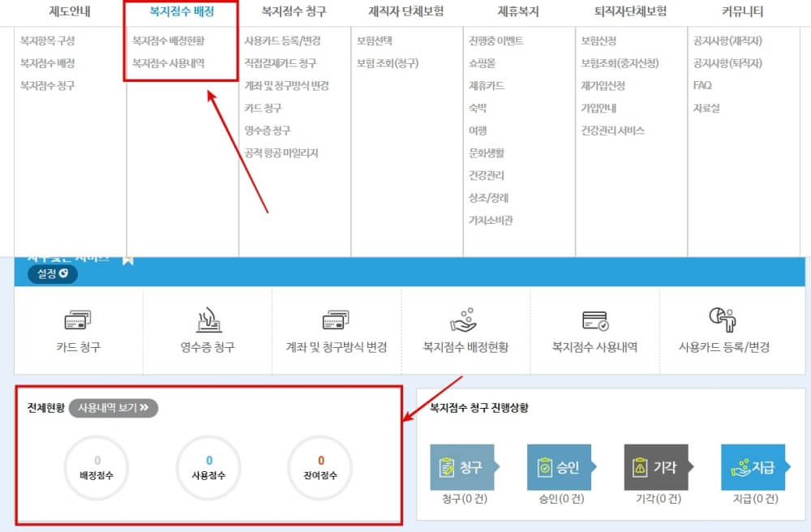Click the 기각(0 건) count text
The image size is (811, 532).
coord(658,499)
